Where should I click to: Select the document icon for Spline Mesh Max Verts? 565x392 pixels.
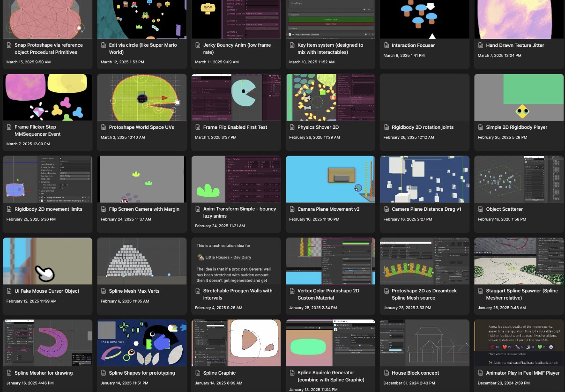[x=104, y=291]
